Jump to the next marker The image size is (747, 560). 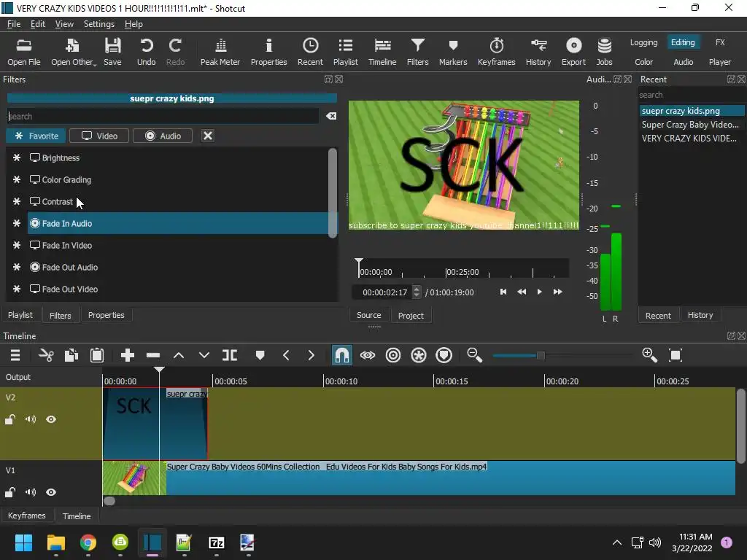pyautogui.click(x=311, y=355)
